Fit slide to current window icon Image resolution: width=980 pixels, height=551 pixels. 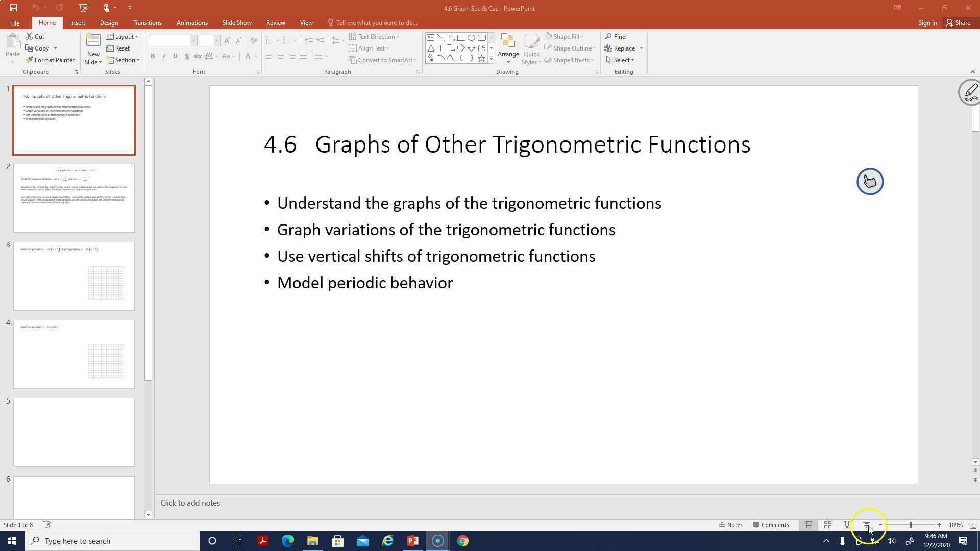coord(973,525)
